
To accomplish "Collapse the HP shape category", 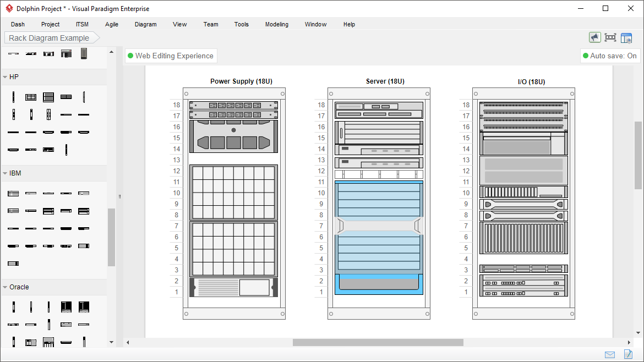I will click(x=6, y=77).
